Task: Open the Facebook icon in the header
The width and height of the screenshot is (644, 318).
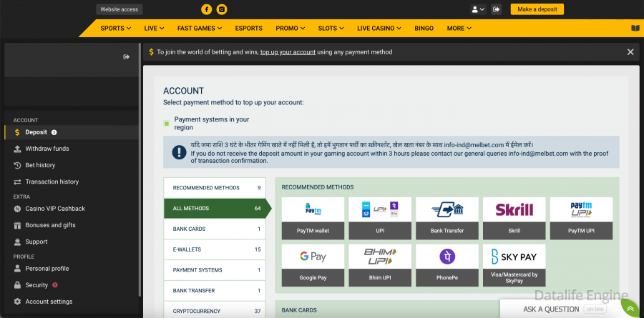Action: tap(207, 9)
